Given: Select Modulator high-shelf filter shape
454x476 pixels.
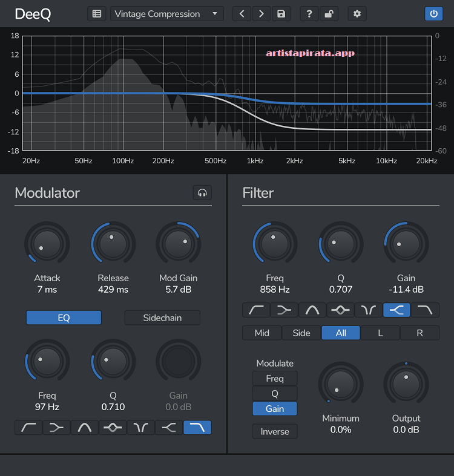Looking at the screenshot, I should (x=169, y=428).
